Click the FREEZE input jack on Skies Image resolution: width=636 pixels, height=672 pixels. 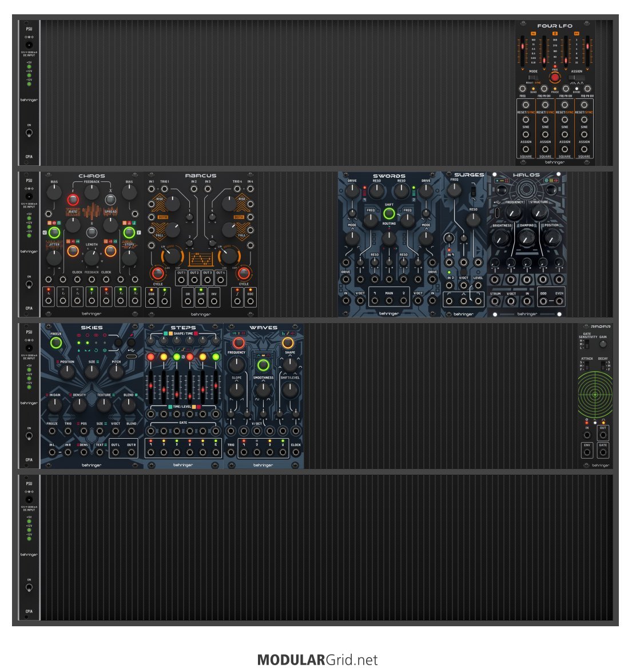[x=52, y=431]
